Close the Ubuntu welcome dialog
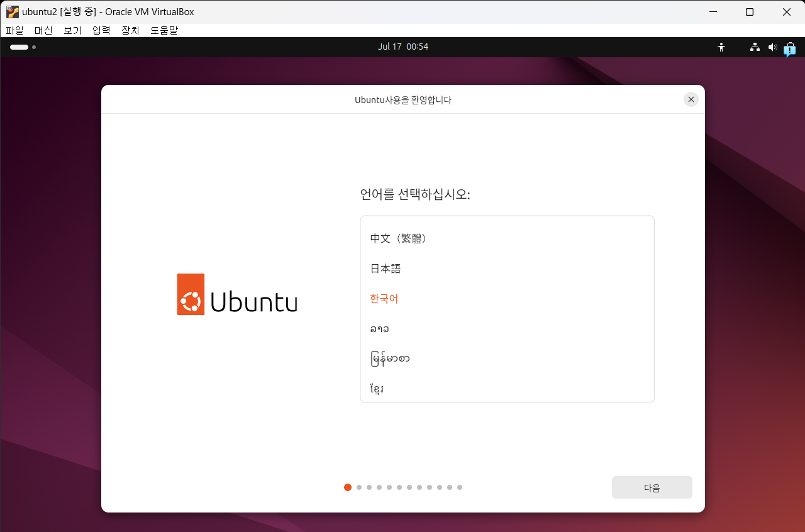This screenshot has height=532, width=805. (x=691, y=99)
